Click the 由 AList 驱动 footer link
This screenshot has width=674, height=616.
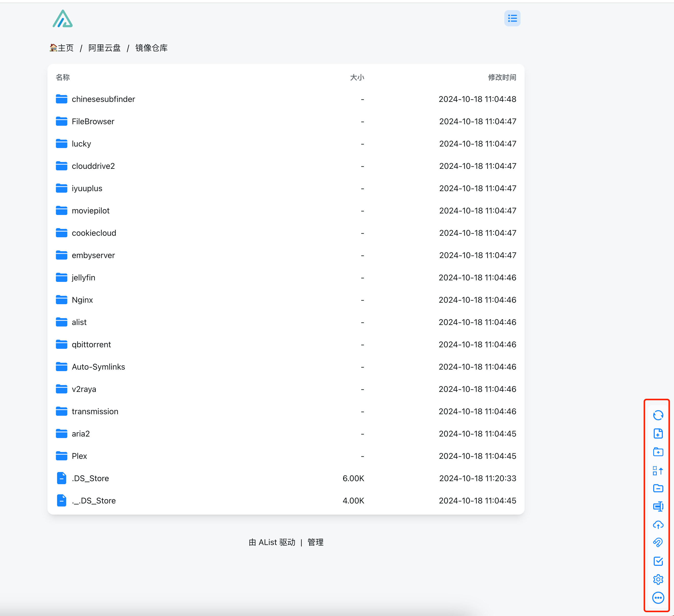pyautogui.click(x=272, y=542)
